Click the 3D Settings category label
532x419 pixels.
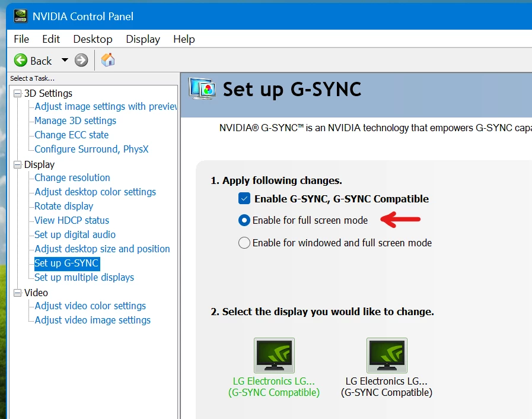[48, 93]
